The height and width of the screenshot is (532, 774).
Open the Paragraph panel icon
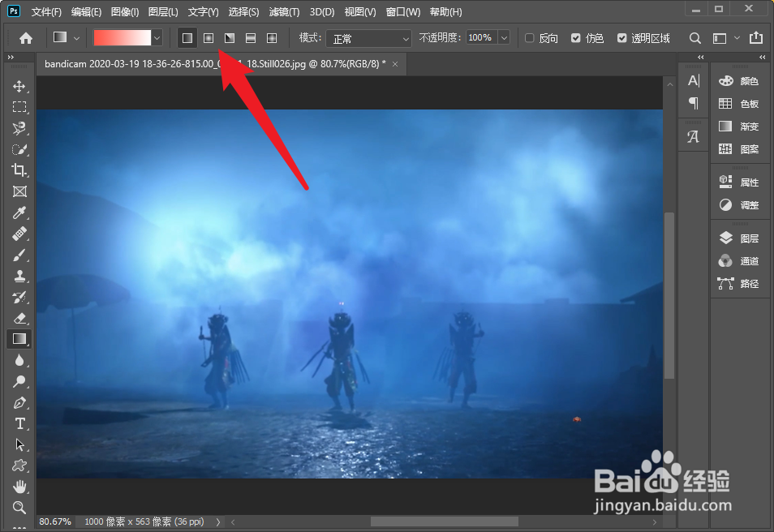click(x=694, y=103)
